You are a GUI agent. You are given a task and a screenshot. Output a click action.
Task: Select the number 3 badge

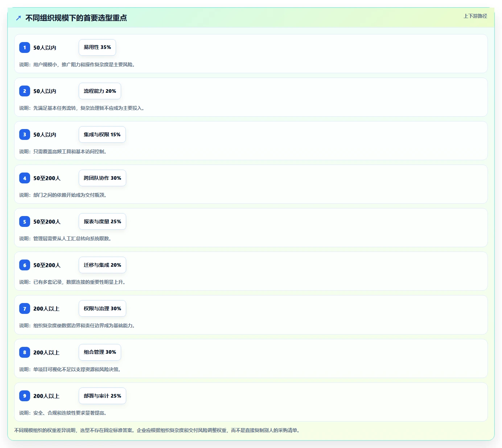coord(25,134)
